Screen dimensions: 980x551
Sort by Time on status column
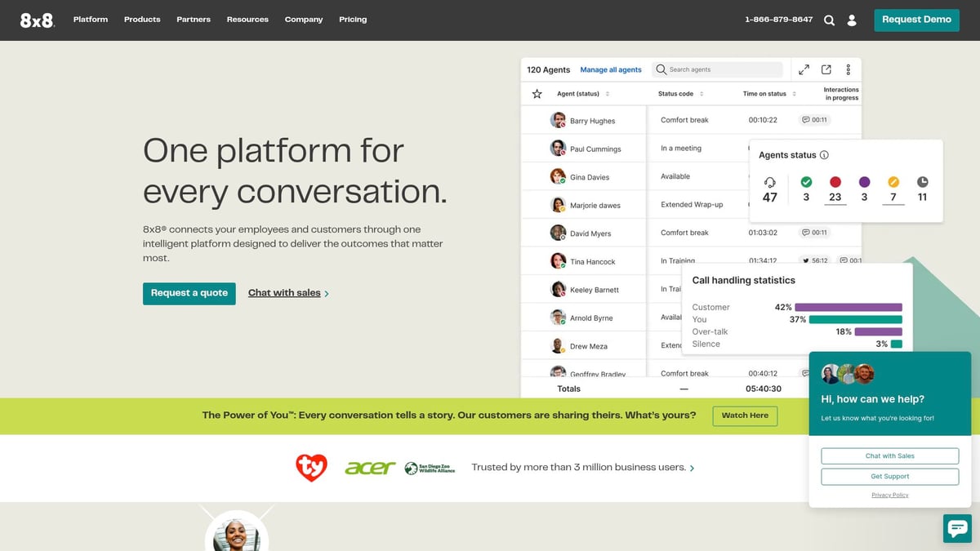(x=795, y=94)
